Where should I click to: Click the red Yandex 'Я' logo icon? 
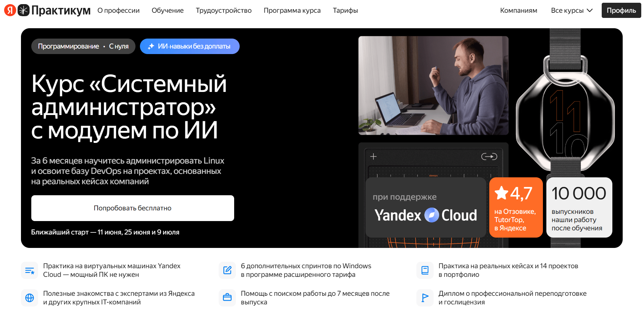pos(10,10)
